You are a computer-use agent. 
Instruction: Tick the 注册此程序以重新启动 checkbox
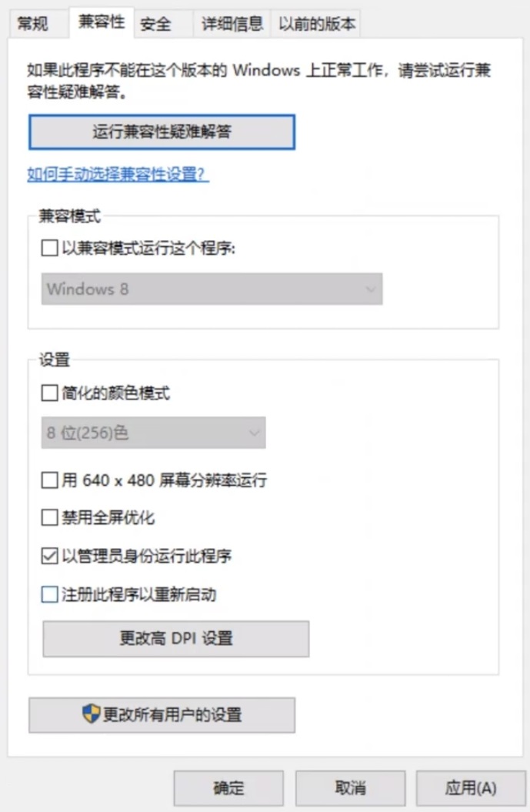[49, 595]
